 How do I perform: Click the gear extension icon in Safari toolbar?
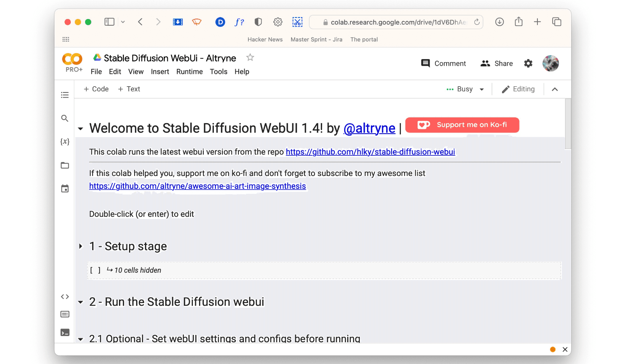click(278, 22)
